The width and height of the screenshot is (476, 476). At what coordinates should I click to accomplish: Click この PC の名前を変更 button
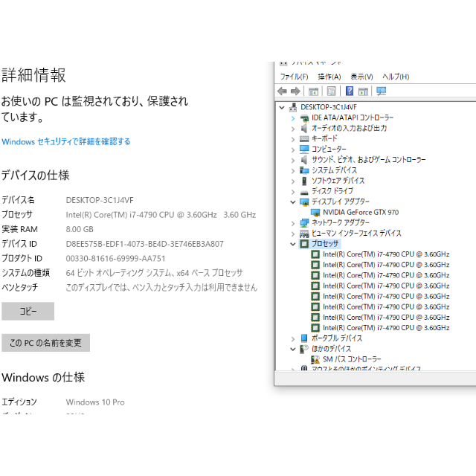click(45, 343)
